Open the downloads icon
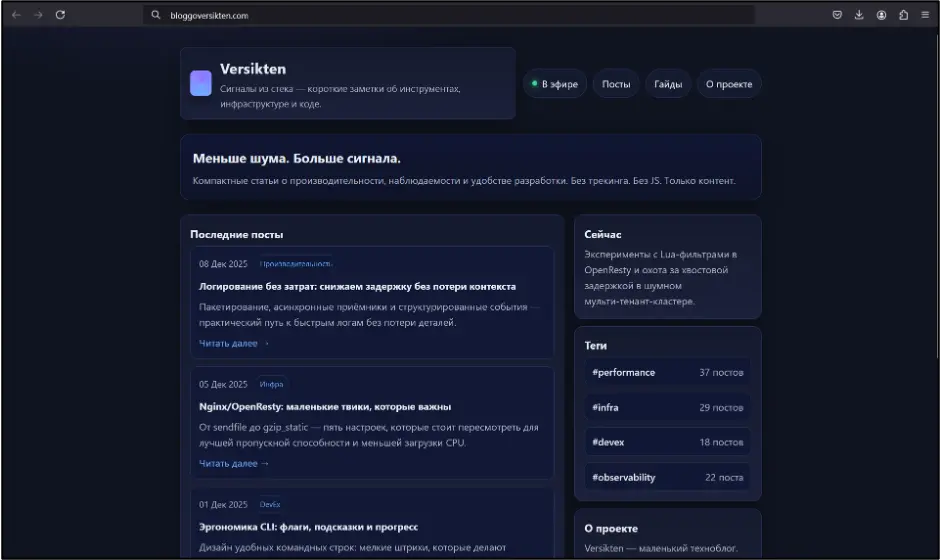 (x=859, y=15)
